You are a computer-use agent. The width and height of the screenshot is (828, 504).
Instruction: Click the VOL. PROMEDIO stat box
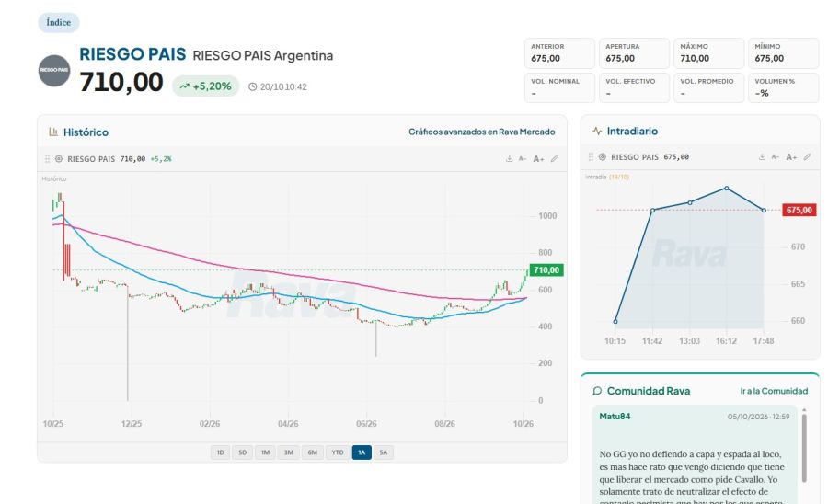[708, 87]
